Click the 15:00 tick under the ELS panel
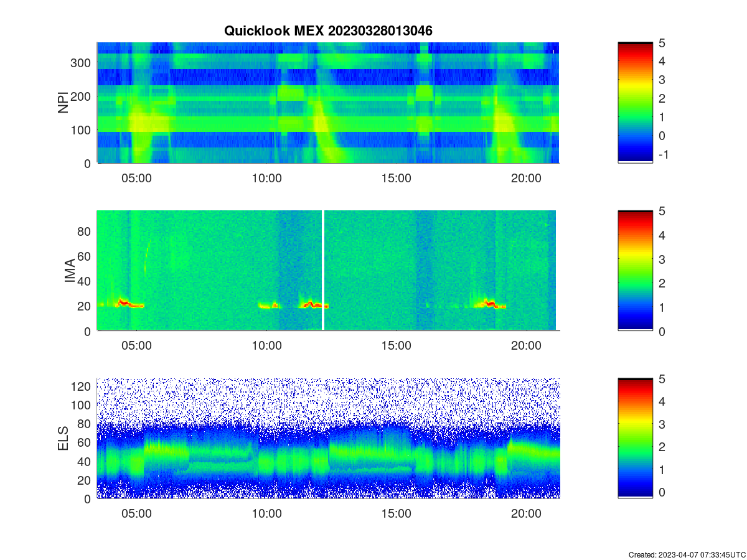The width and height of the screenshot is (747, 560). 396,513
